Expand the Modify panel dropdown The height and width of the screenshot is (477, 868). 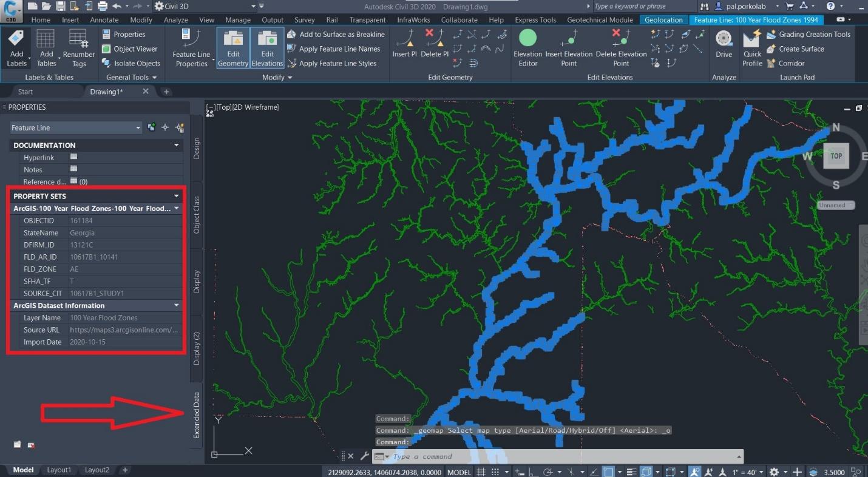(277, 77)
